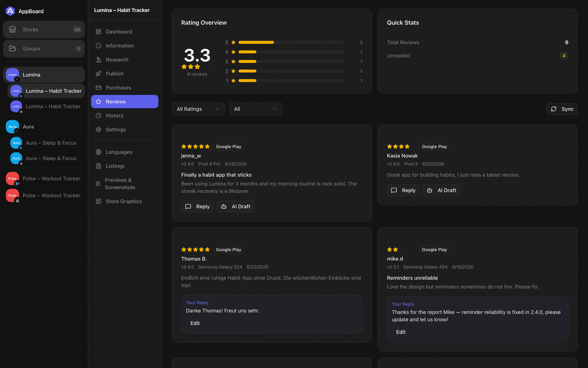Click the Reviews star icon
This screenshot has width=588, height=368.
98,102
